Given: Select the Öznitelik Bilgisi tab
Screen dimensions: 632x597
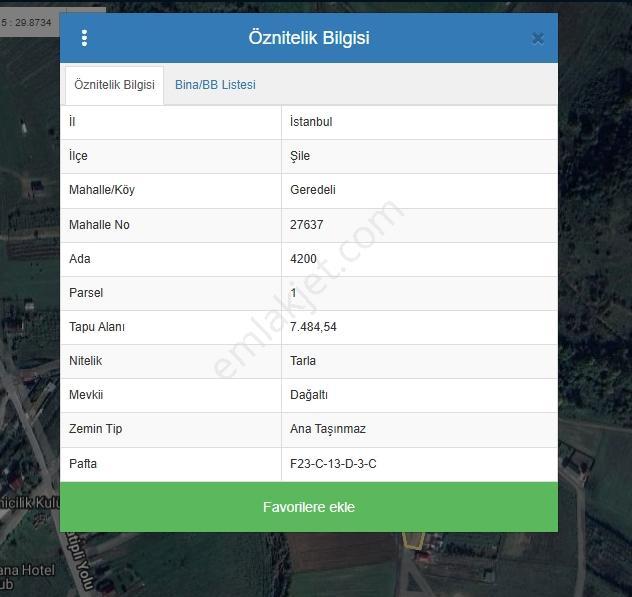Looking at the screenshot, I should click(x=114, y=85).
